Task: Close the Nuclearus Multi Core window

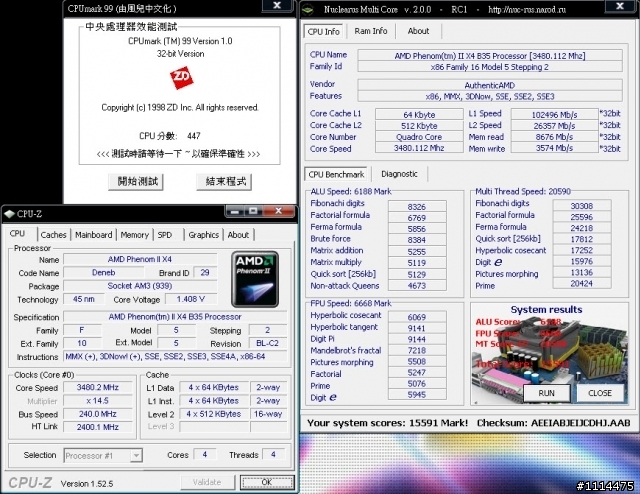Action: click(620, 6)
